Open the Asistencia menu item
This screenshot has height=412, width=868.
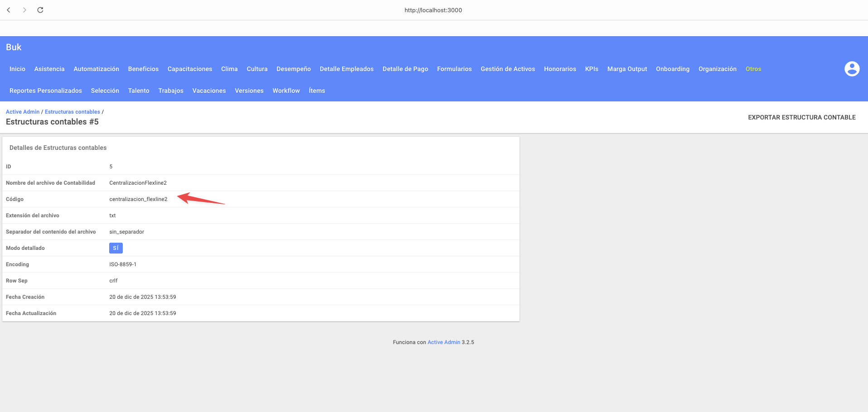49,69
